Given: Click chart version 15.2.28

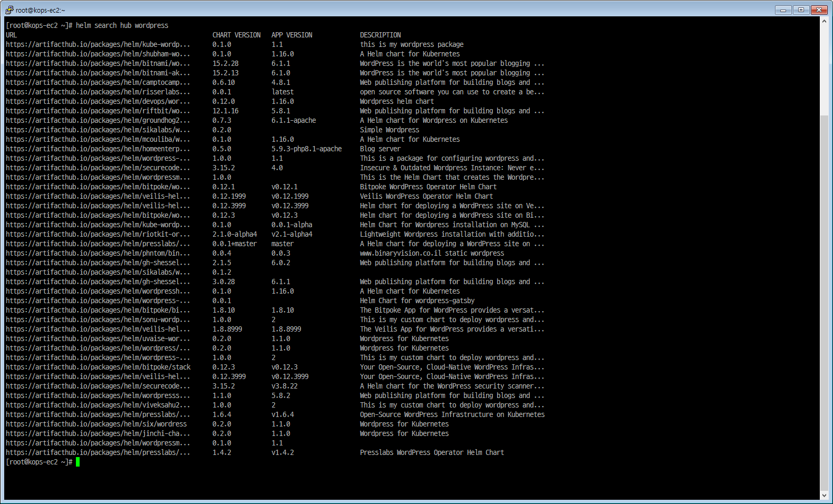Looking at the screenshot, I should [x=225, y=63].
